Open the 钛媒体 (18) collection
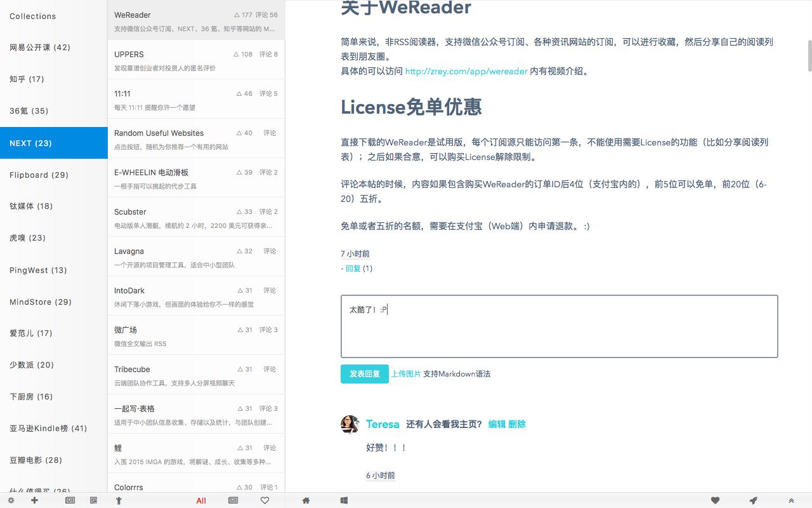Viewport: 812px width, 508px height. pyautogui.click(x=54, y=206)
